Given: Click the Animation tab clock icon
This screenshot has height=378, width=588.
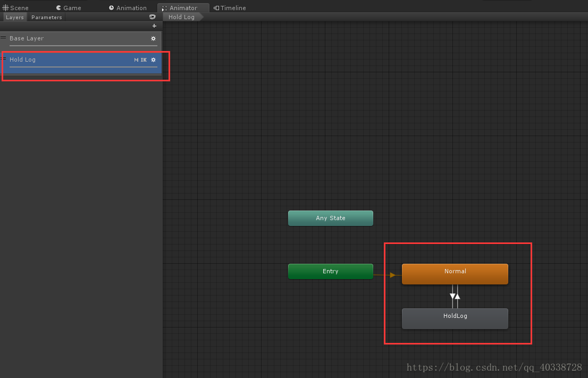Looking at the screenshot, I should tap(111, 8).
